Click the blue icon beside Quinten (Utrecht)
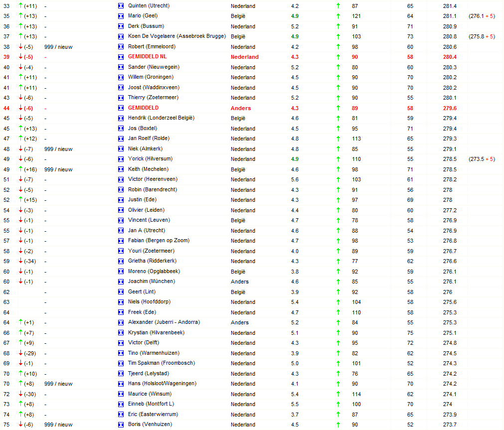 coord(121,6)
